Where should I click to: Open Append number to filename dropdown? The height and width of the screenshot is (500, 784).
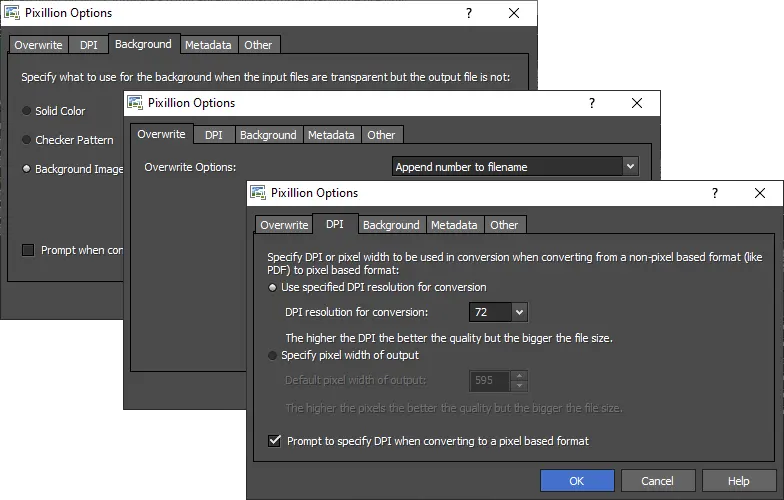(x=630, y=166)
